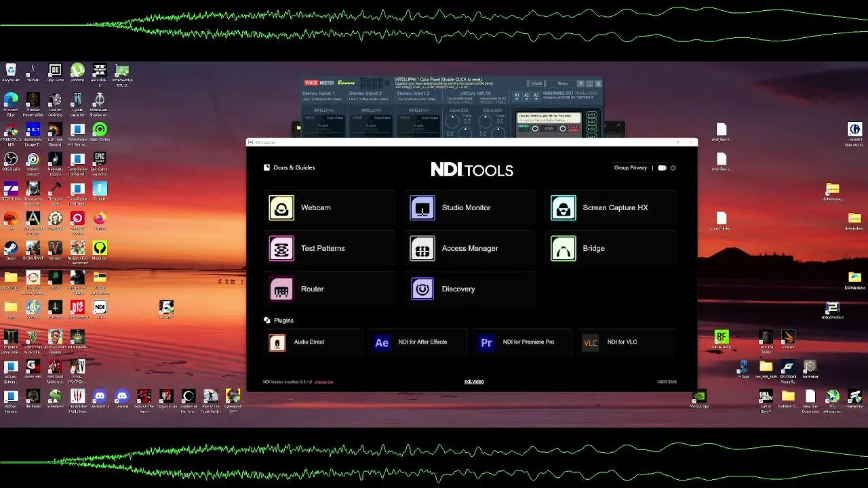Launch the NDI Discovery tool
The image size is (868, 488).
tap(471, 289)
